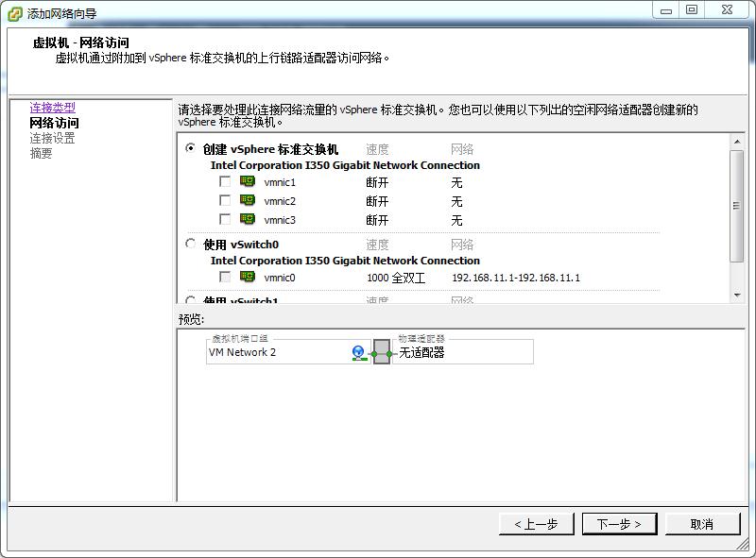Click the vmnic2 adapter name

[280, 201]
